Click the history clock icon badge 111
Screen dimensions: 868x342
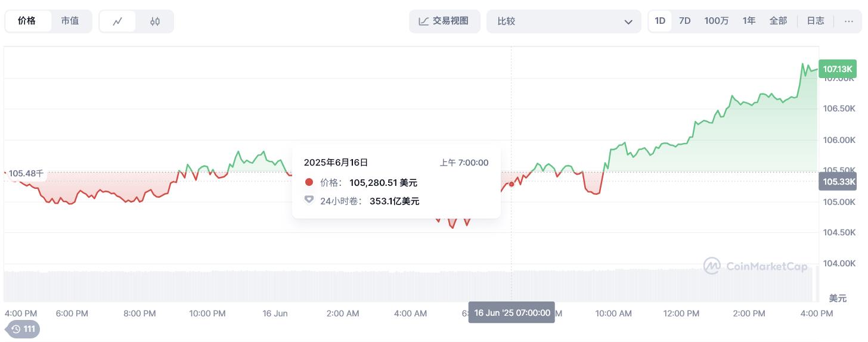point(23,329)
